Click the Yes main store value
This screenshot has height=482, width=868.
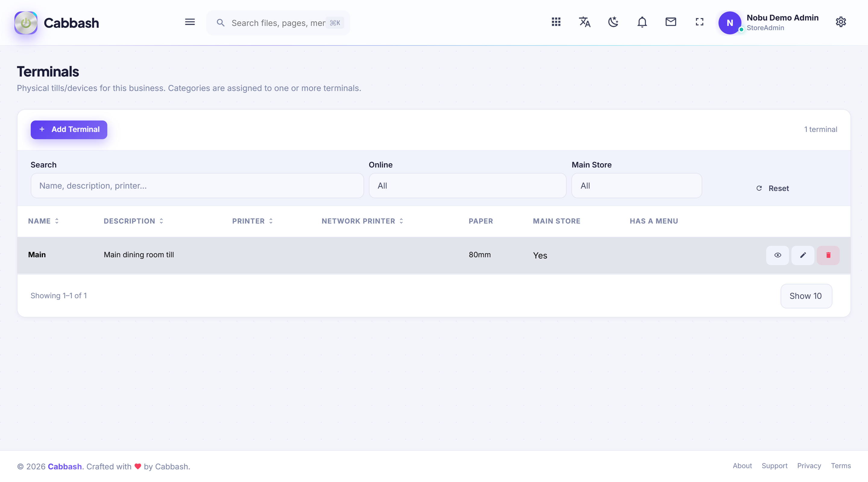click(540, 255)
